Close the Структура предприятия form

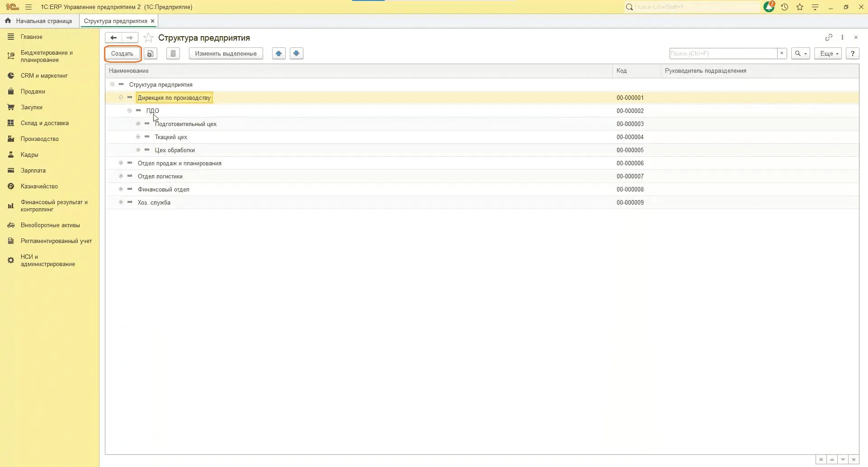(856, 37)
